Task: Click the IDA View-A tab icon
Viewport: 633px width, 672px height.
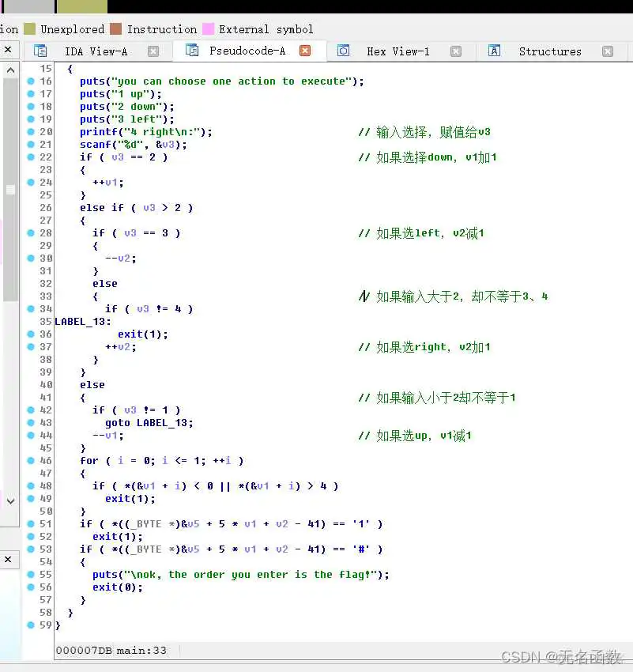Action: pos(40,51)
